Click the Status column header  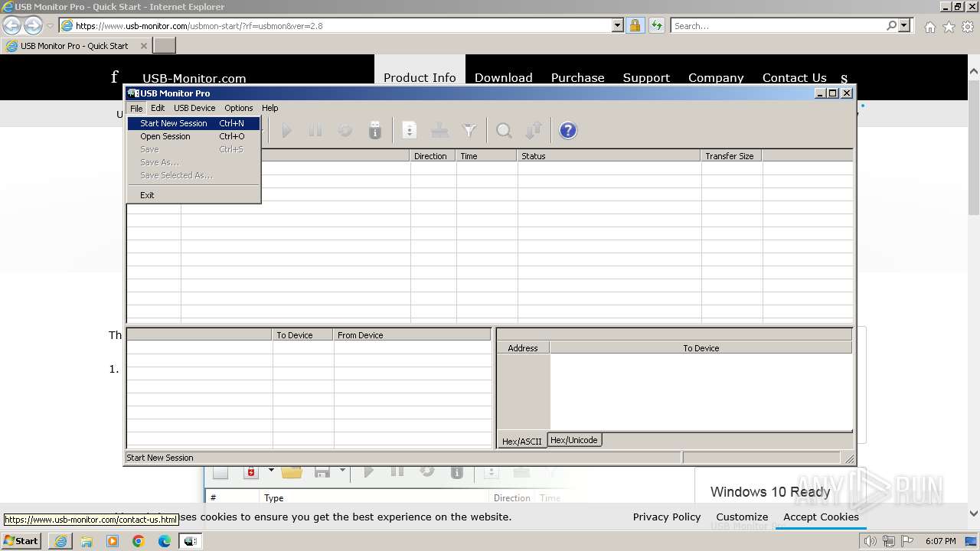[x=609, y=156]
